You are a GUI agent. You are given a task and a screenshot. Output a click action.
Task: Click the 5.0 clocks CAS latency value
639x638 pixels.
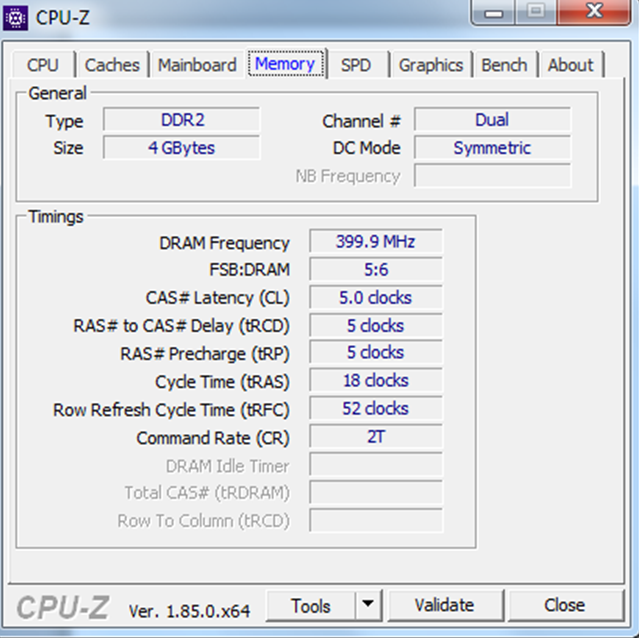pyautogui.click(x=376, y=297)
